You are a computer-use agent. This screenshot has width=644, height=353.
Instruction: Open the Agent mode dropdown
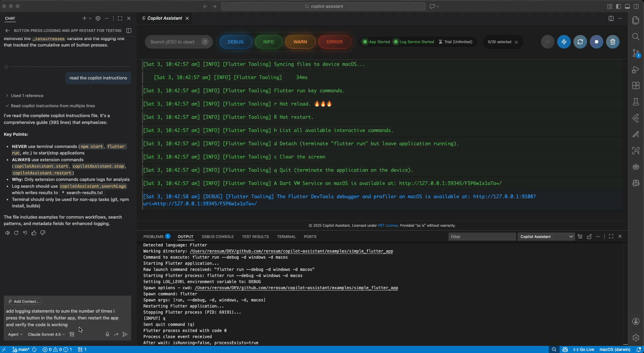[15, 334]
